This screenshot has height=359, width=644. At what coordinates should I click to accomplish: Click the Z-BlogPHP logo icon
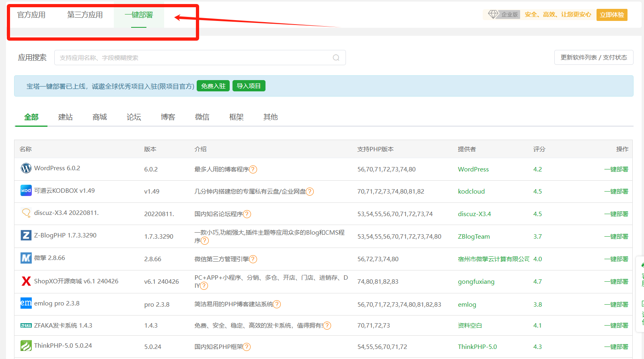[x=26, y=235]
